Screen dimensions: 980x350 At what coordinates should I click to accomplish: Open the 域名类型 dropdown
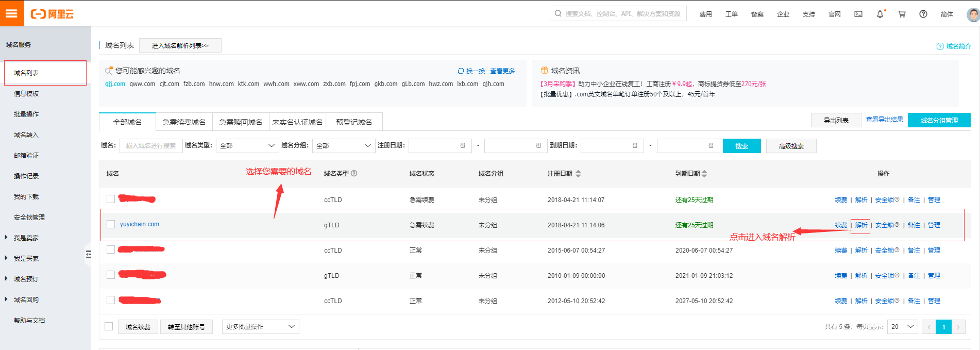[x=247, y=146]
